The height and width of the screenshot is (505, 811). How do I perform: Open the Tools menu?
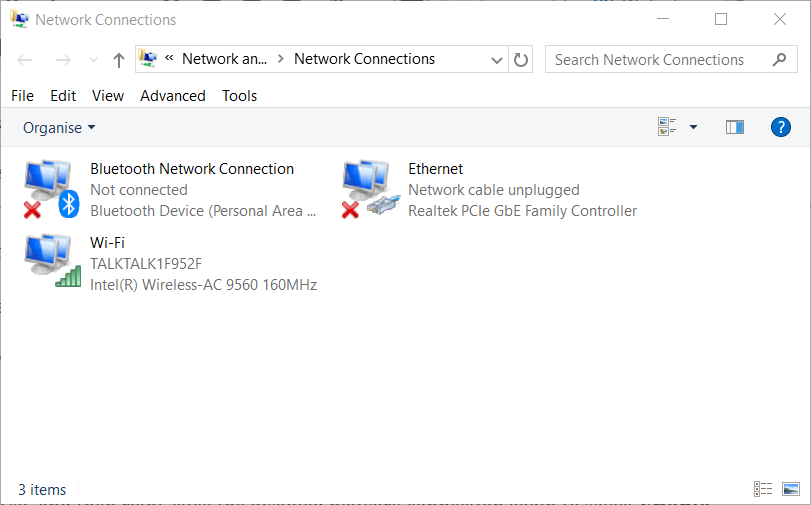pos(240,96)
